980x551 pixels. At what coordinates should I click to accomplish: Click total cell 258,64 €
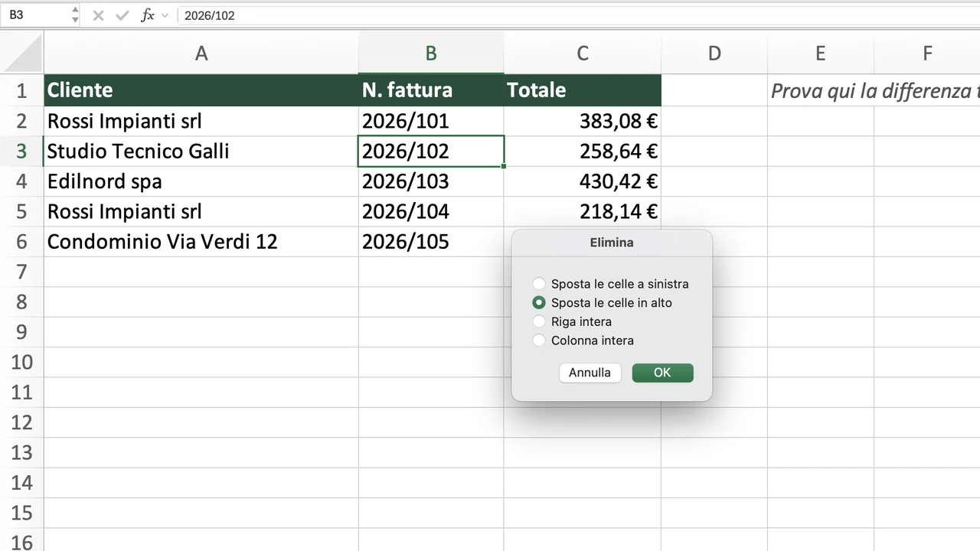583,151
